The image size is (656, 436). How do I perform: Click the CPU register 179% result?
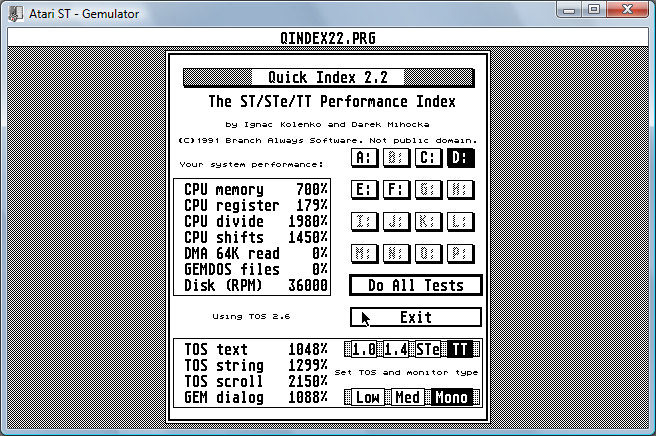[256, 205]
